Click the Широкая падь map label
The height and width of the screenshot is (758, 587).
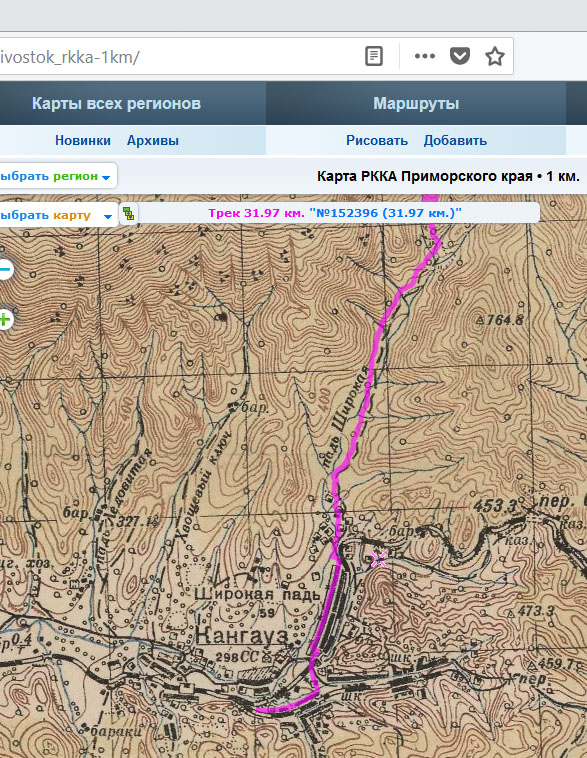point(257,595)
